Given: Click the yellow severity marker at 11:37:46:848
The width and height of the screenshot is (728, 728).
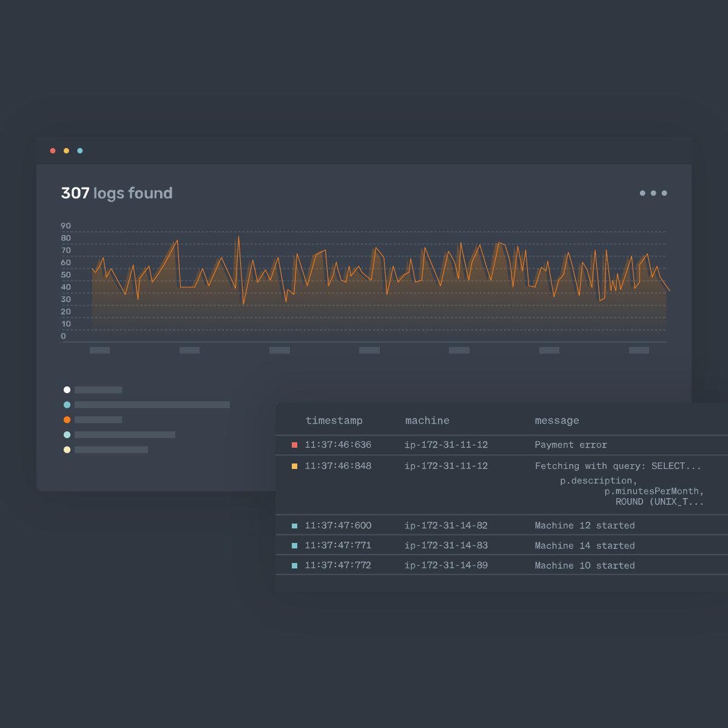Looking at the screenshot, I should 294,466.
